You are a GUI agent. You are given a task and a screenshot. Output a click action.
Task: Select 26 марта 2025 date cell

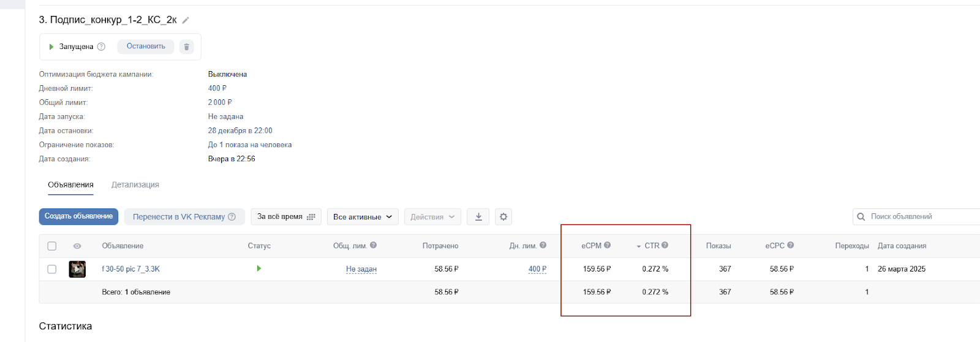click(x=902, y=269)
